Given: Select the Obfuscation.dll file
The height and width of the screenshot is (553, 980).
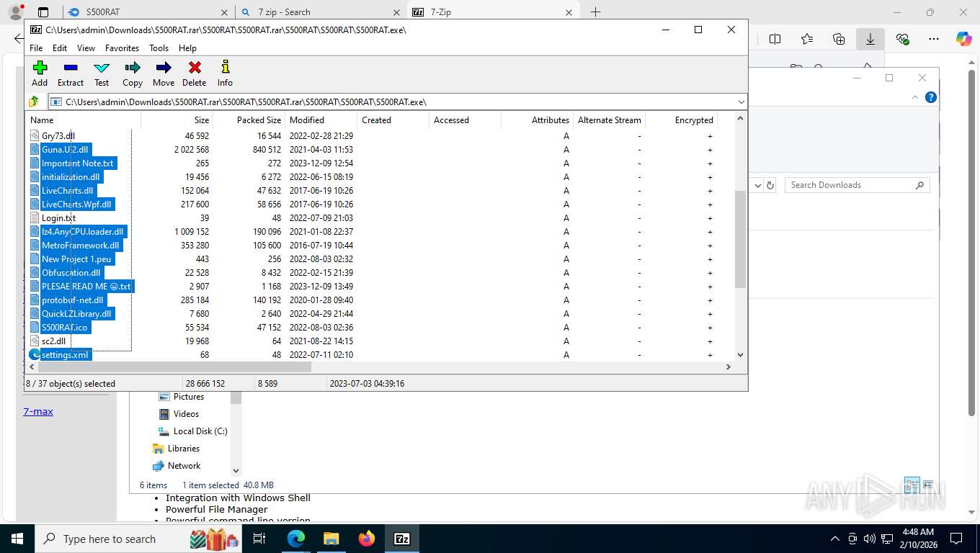Looking at the screenshot, I should pyautogui.click(x=71, y=273).
